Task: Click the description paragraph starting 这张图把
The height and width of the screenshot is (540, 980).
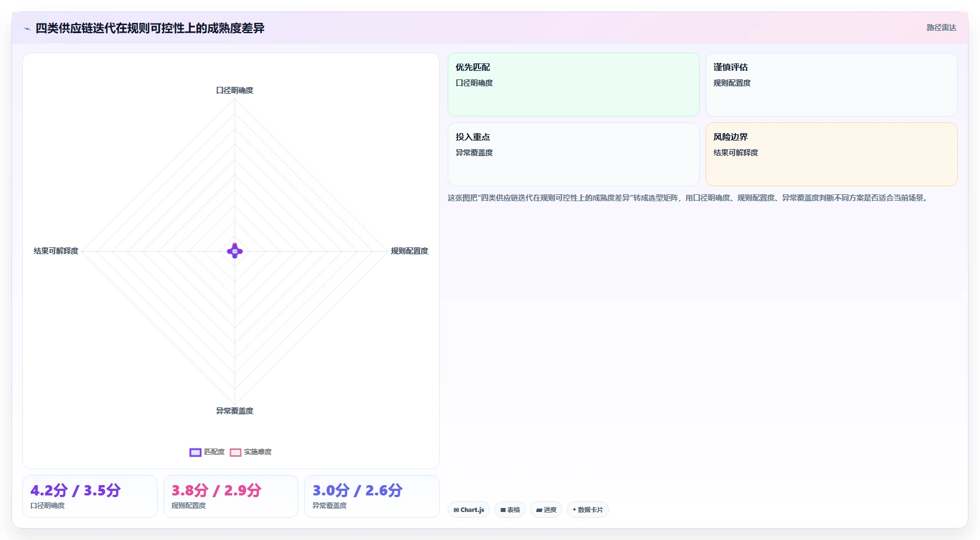Action: [687, 198]
